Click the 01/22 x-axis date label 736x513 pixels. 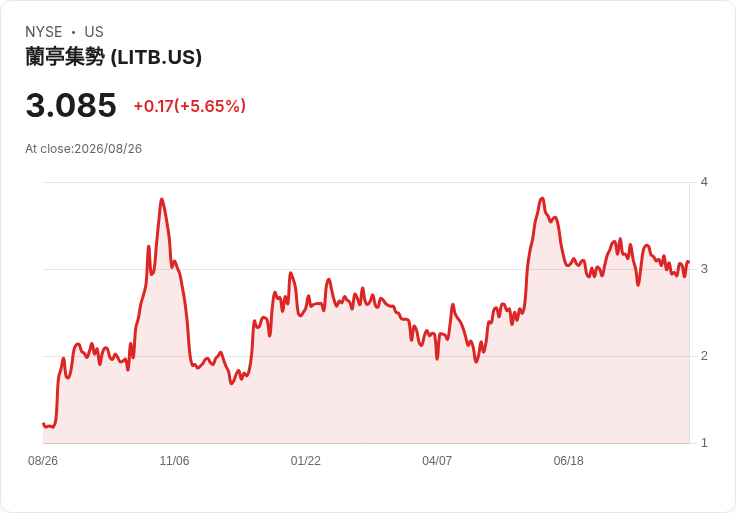tap(306, 460)
